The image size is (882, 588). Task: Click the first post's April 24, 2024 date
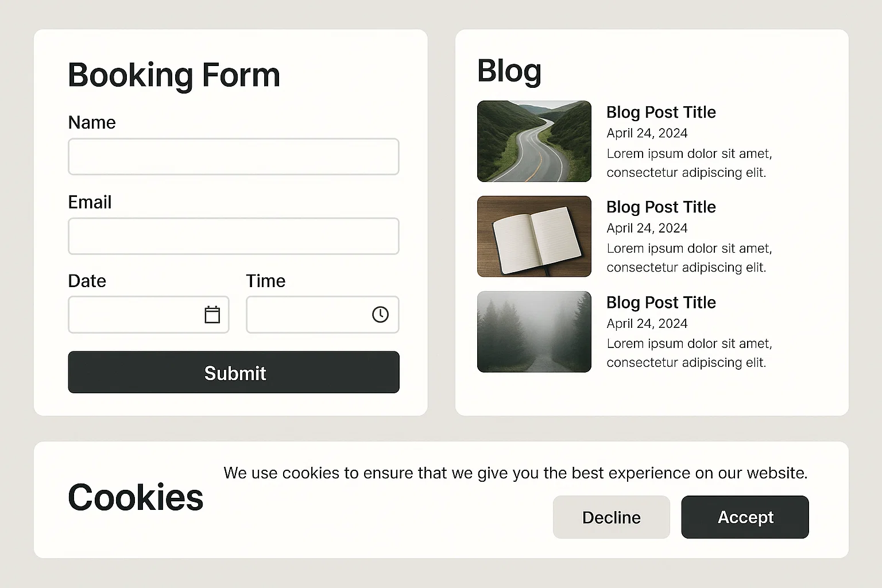[x=647, y=133]
